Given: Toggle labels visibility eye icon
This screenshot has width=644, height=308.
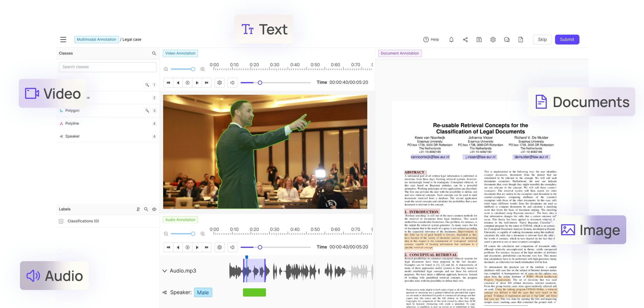Looking at the screenshot, I should (x=154, y=209).
